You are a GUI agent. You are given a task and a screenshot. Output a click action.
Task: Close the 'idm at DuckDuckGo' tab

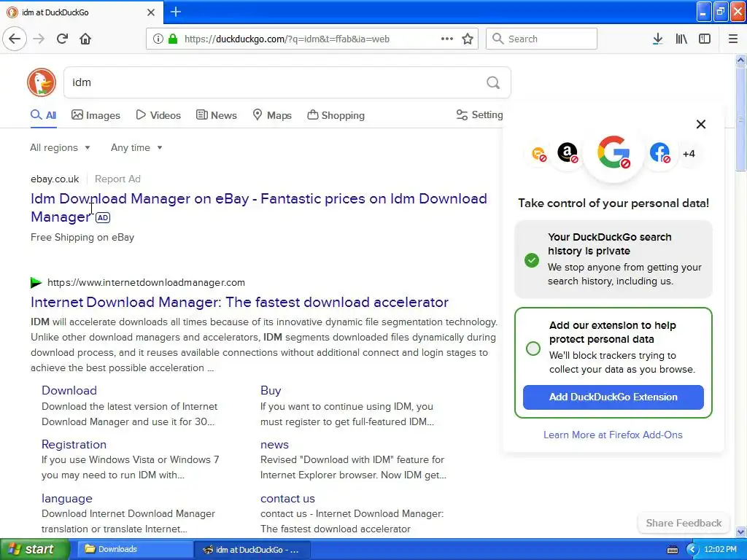151,12
